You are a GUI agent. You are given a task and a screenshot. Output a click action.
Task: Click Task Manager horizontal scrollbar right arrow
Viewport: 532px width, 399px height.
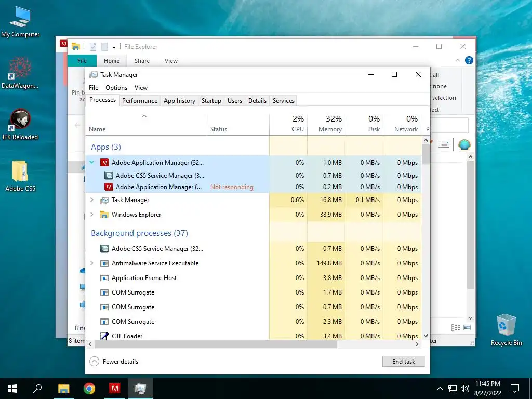[x=417, y=344]
